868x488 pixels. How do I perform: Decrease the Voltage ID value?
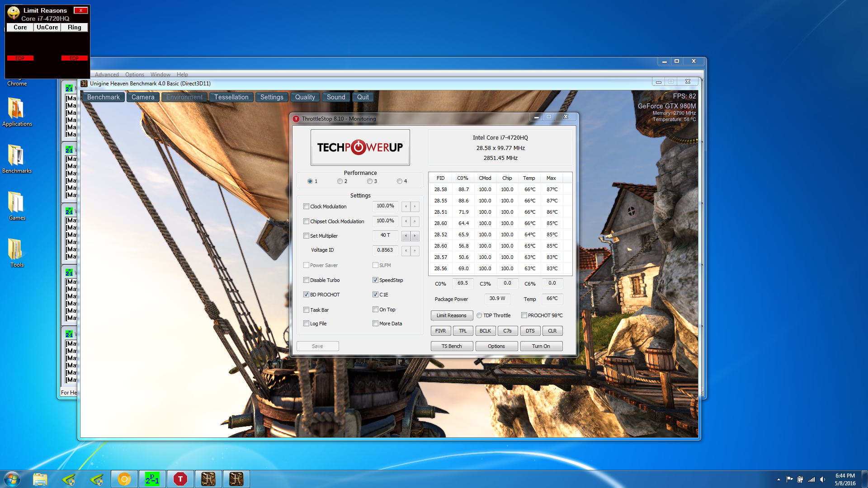[x=406, y=250]
